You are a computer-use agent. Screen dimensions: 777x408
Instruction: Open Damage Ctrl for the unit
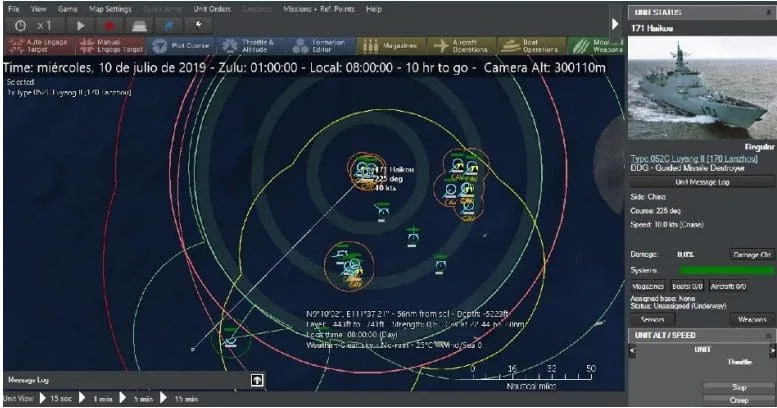[752, 254]
